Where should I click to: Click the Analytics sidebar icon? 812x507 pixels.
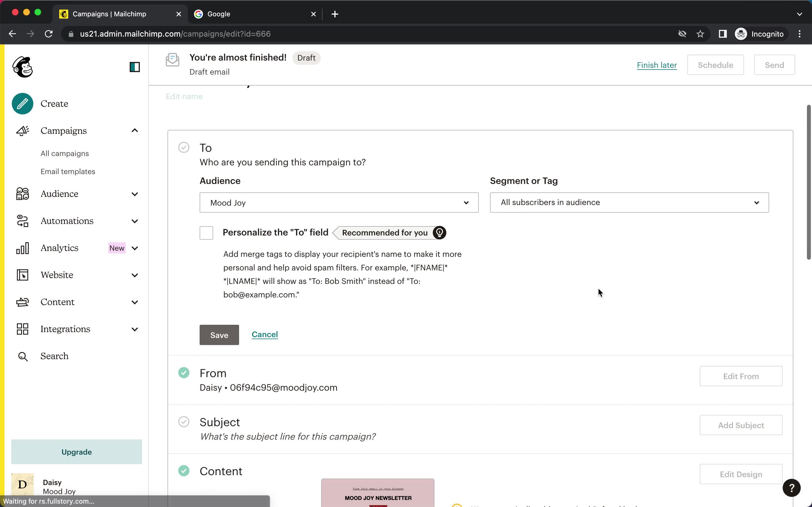(x=23, y=248)
